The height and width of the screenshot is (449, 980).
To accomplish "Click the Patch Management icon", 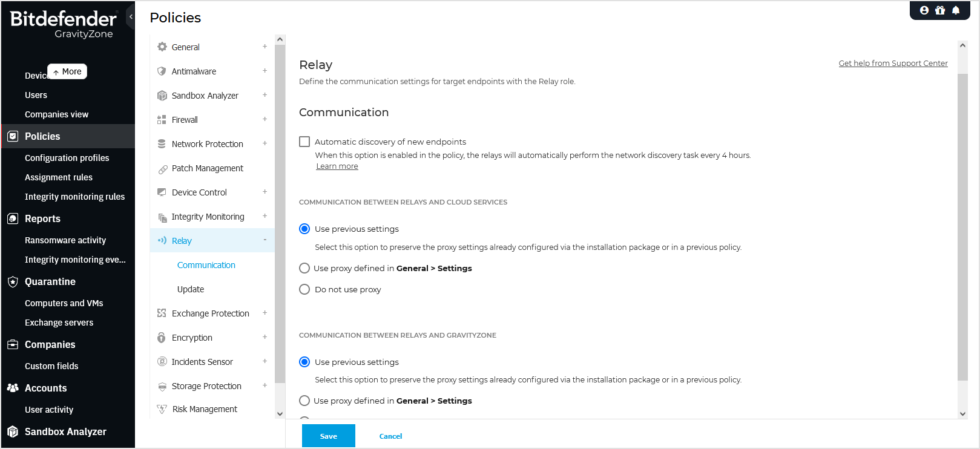I will (162, 169).
